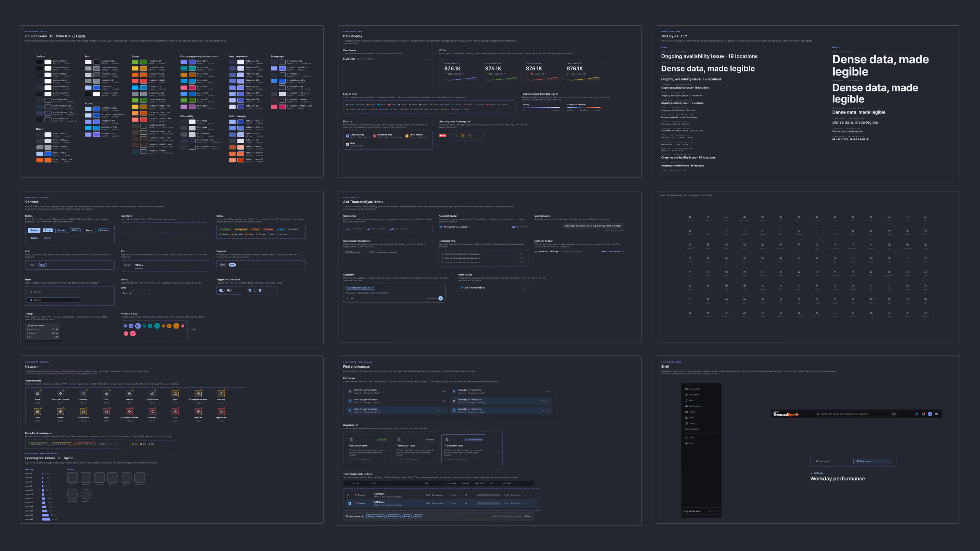This screenshot has height=551, width=980.
Task: Close the Ask ThousandEyes panel header
Action: pos(530,288)
